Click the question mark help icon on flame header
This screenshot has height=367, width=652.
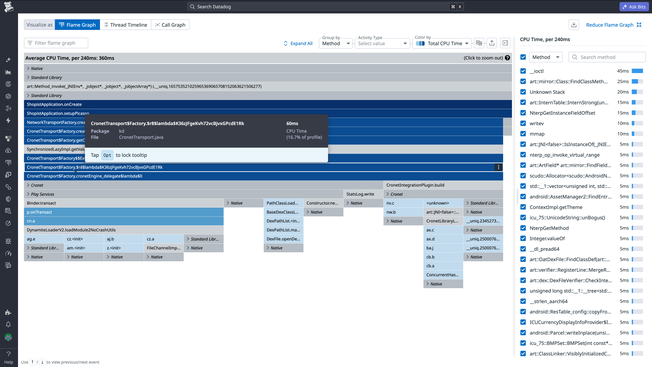pos(507,58)
